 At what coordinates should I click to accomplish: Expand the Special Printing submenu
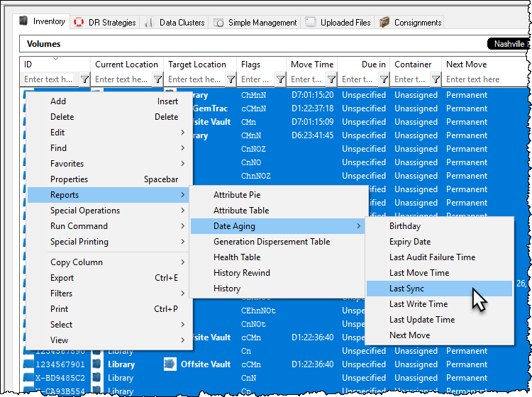pos(109,241)
